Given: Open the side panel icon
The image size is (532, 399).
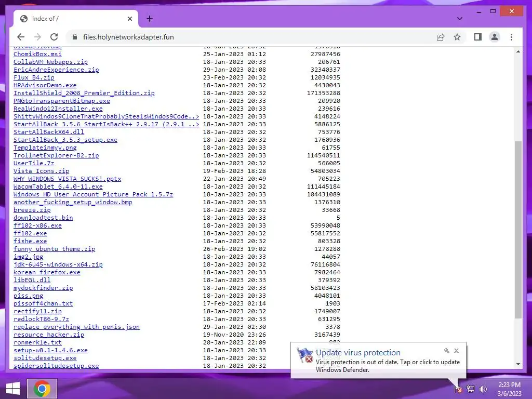Looking at the screenshot, I should tap(478, 37).
